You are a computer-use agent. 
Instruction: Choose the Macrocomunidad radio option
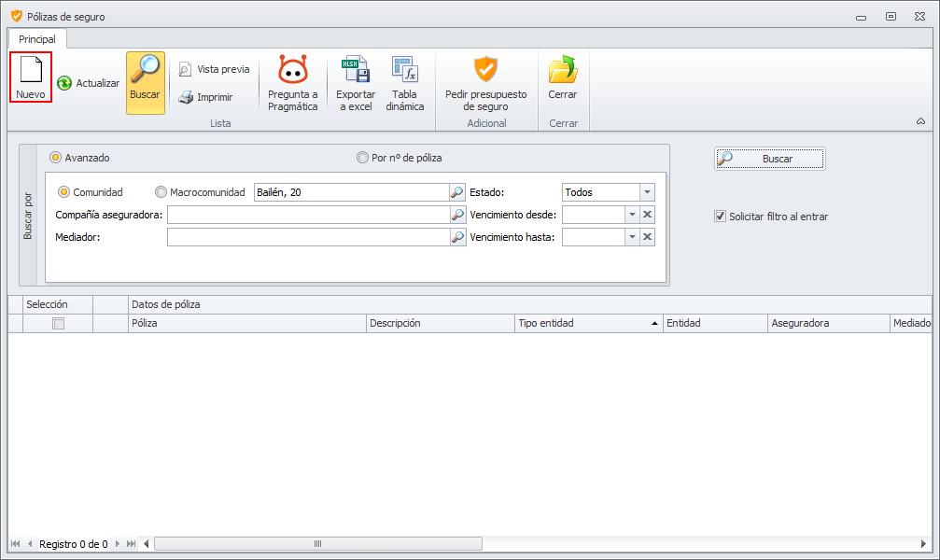[201, 192]
